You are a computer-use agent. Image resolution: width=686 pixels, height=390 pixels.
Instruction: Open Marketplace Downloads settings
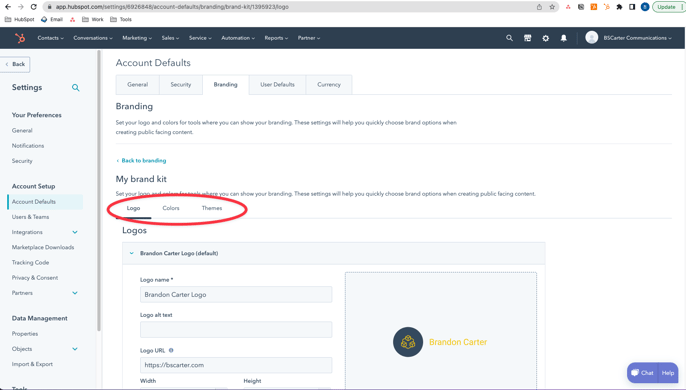pyautogui.click(x=43, y=247)
